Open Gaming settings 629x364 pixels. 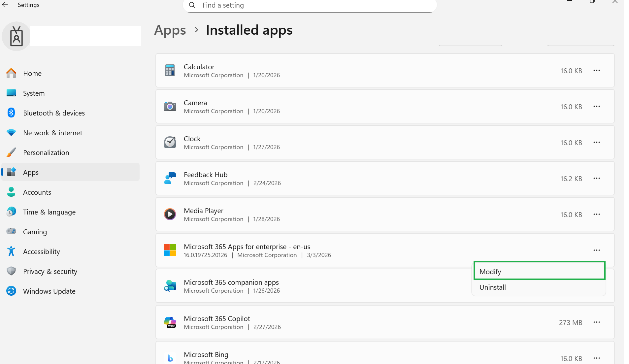[35, 232]
